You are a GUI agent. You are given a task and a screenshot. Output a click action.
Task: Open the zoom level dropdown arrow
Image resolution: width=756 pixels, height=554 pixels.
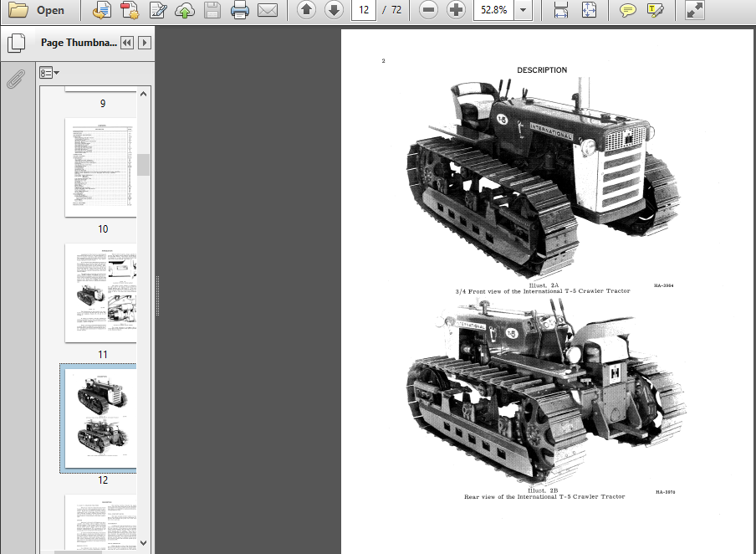coord(524,10)
